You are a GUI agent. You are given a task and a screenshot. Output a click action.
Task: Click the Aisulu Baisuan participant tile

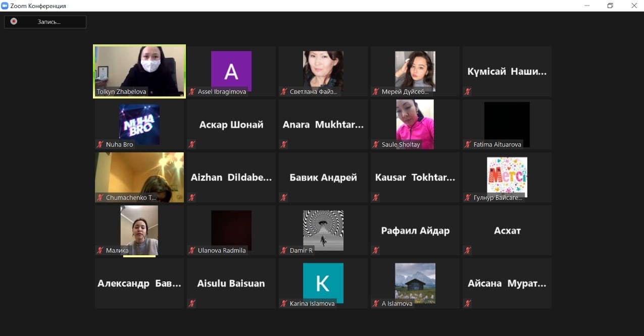[x=231, y=283]
